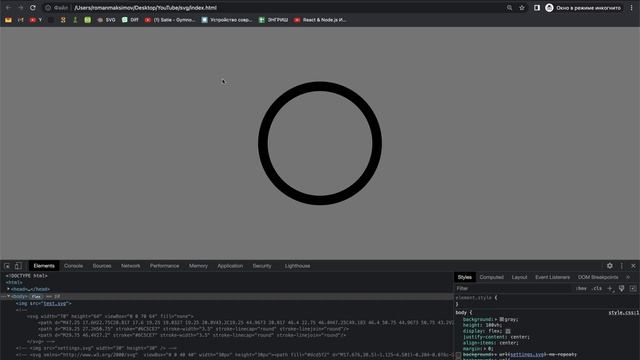Open the Memory tab

(198, 266)
